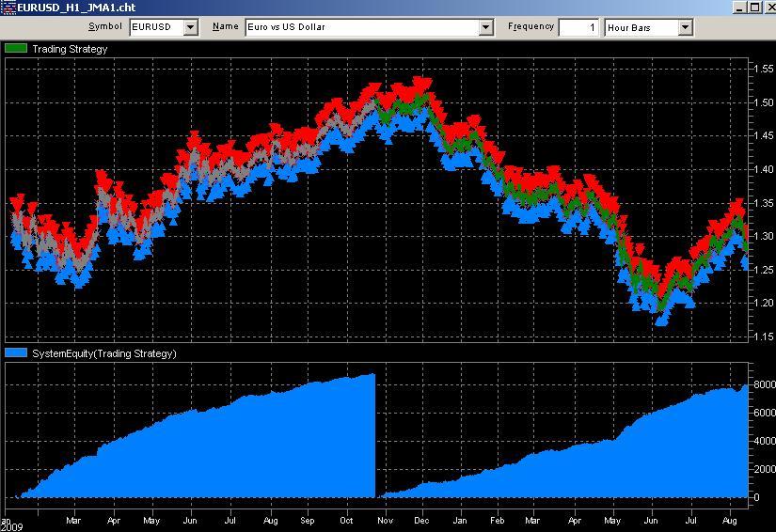
Task: Expand the Name dropdown list
Action: click(x=486, y=27)
